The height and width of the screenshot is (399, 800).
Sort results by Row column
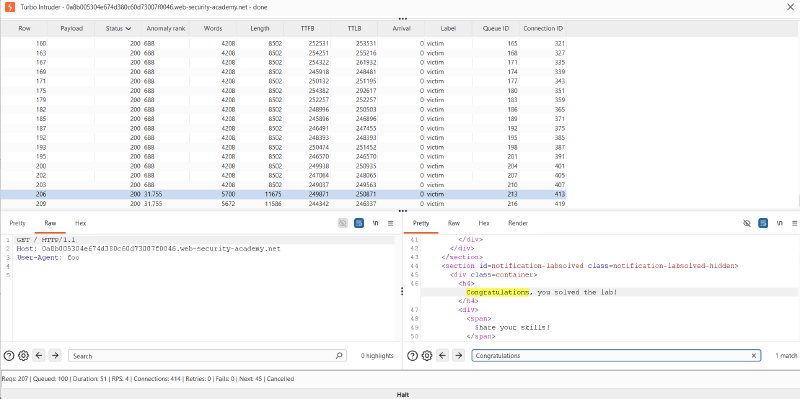pyautogui.click(x=24, y=29)
